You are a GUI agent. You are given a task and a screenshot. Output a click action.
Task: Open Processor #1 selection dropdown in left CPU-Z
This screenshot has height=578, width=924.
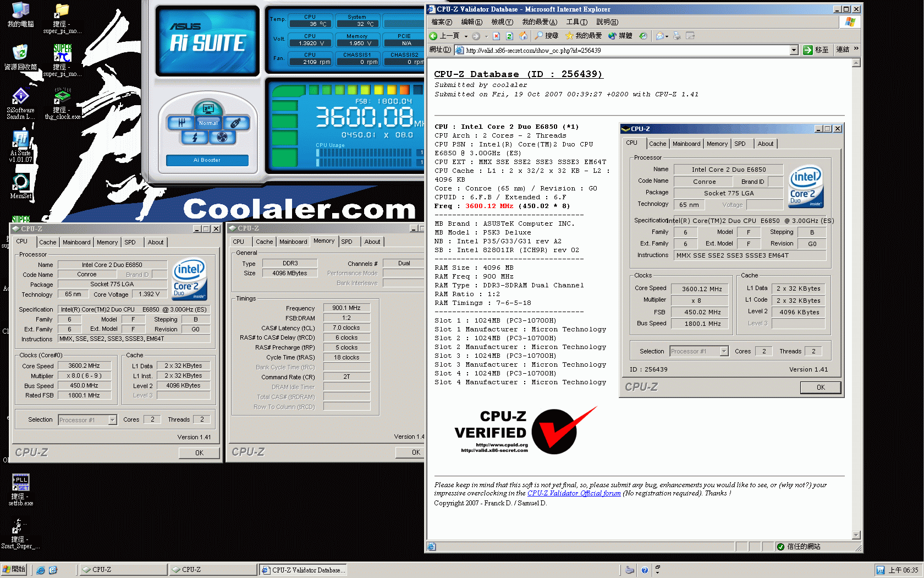click(x=112, y=420)
